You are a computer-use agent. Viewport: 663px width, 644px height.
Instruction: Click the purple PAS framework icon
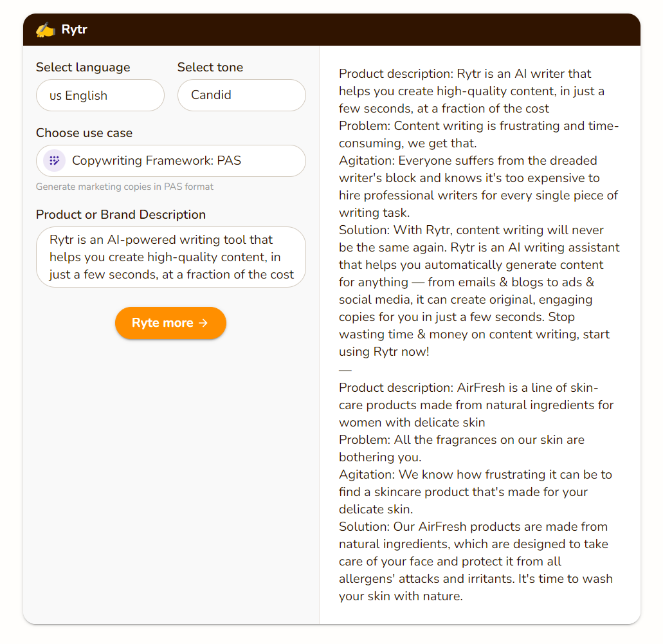tap(54, 161)
